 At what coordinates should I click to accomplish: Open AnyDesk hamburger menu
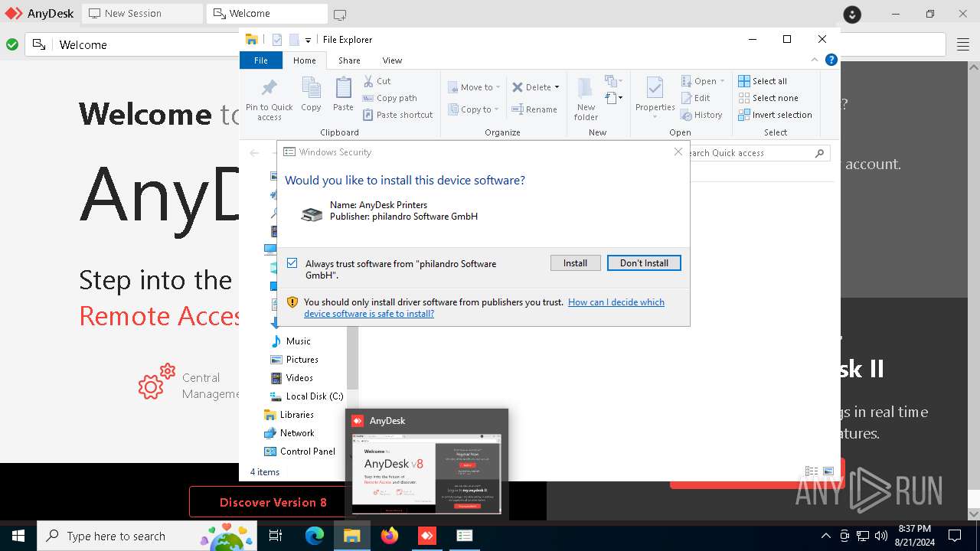963,45
